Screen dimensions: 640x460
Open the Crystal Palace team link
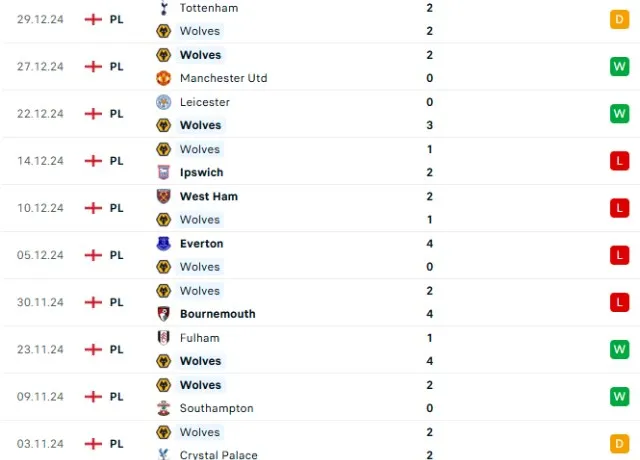(218, 455)
